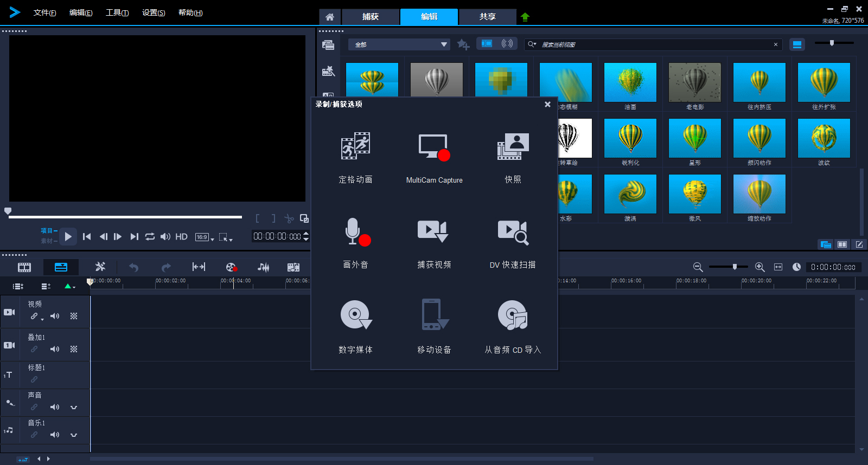The height and width of the screenshot is (465, 868).
Task: Open the media library panel icon
Action: click(328, 45)
